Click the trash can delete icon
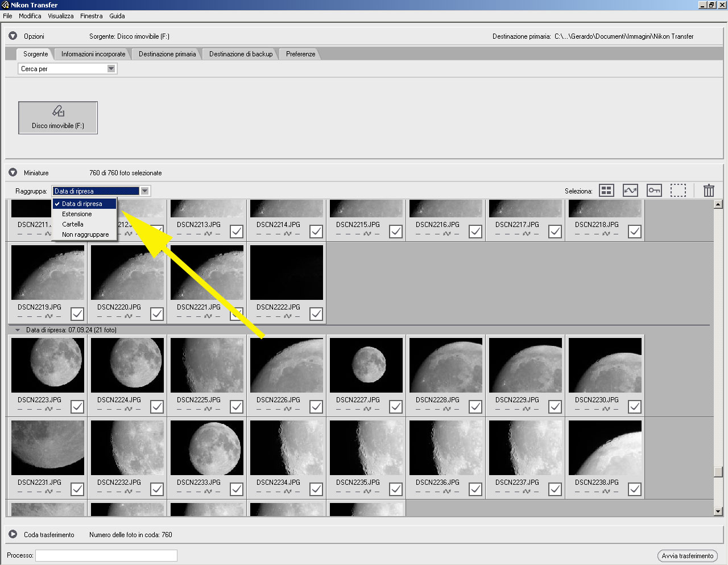728x565 pixels. pyautogui.click(x=709, y=191)
